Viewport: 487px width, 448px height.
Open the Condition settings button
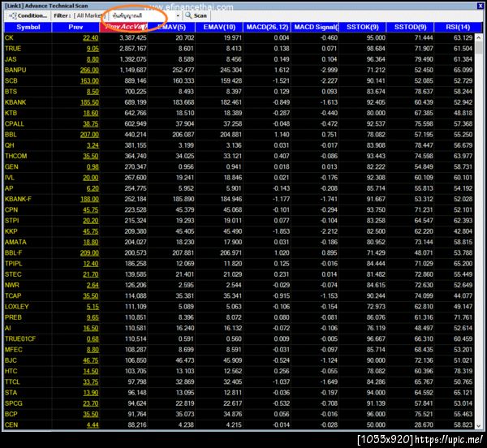pyautogui.click(x=28, y=15)
